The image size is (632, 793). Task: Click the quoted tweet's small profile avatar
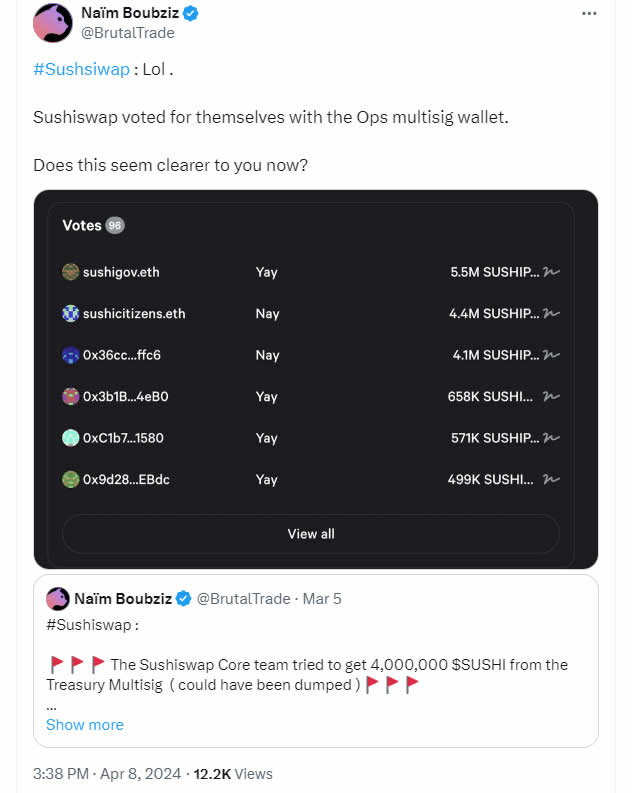[57, 599]
